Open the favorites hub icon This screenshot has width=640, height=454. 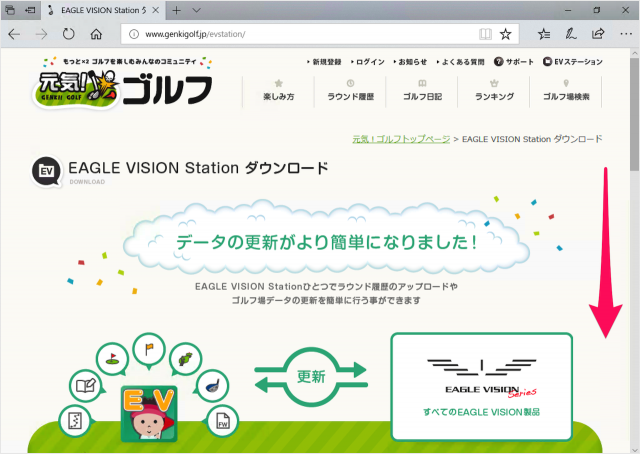[544, 34]
